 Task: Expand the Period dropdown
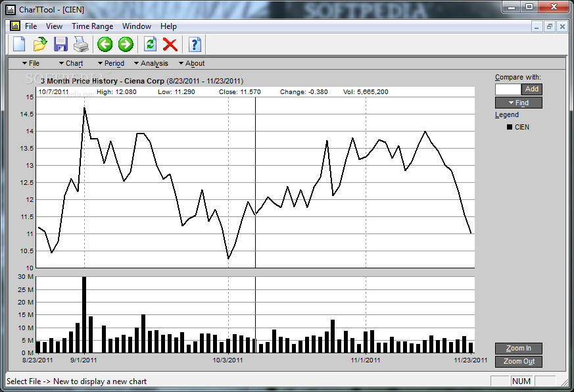click(111, 63)
